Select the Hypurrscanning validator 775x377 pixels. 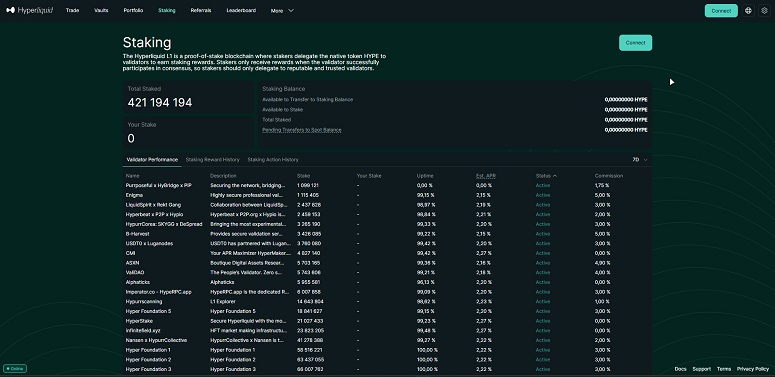(144, 302)
